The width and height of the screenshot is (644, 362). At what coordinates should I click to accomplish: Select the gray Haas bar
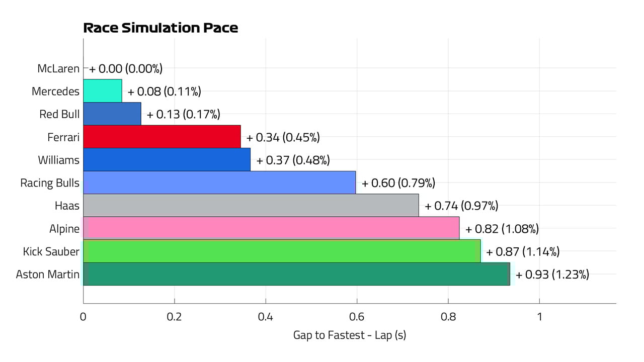click(251, 206)
